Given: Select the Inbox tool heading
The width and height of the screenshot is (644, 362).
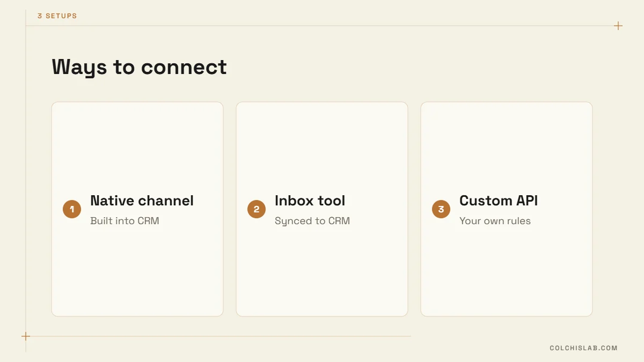Looking at the screenshot, I should [310, 201].
